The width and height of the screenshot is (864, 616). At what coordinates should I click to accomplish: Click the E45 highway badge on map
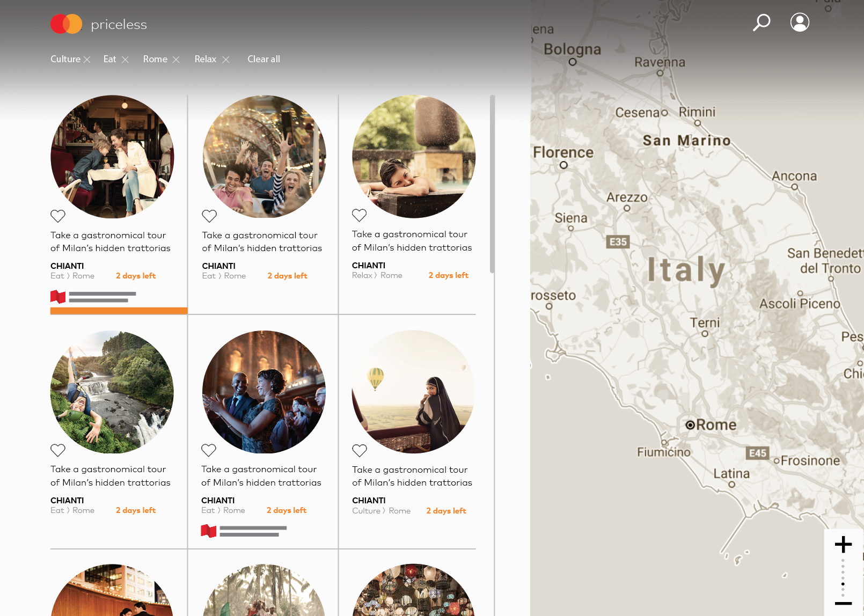click(x=757, y=453)
